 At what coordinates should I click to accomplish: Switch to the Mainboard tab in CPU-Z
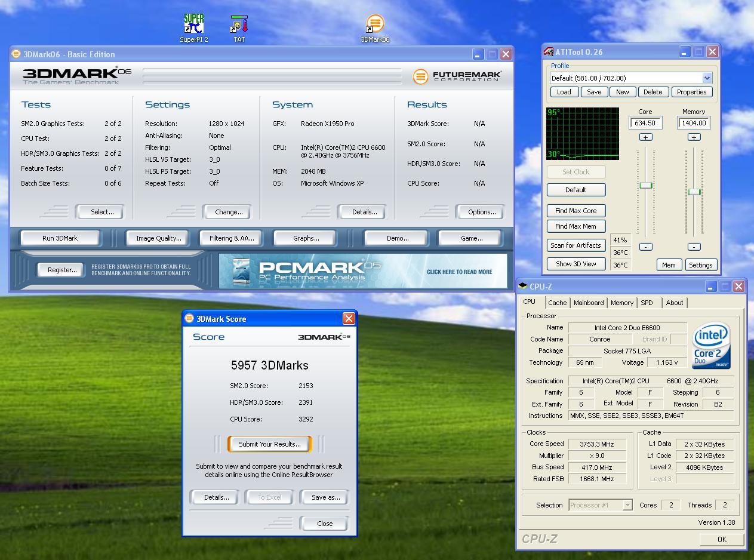(x=589, y=303)
